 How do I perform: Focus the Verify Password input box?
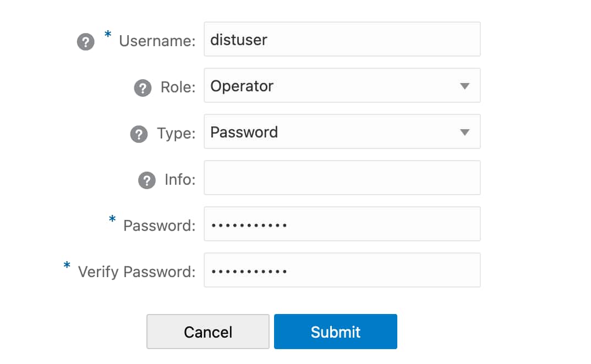341,270
